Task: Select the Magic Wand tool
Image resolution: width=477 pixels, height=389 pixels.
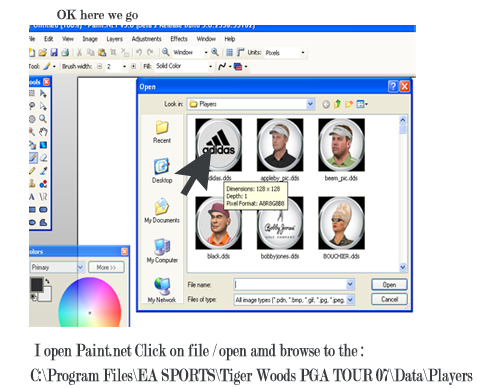Action: coord(32,132)
